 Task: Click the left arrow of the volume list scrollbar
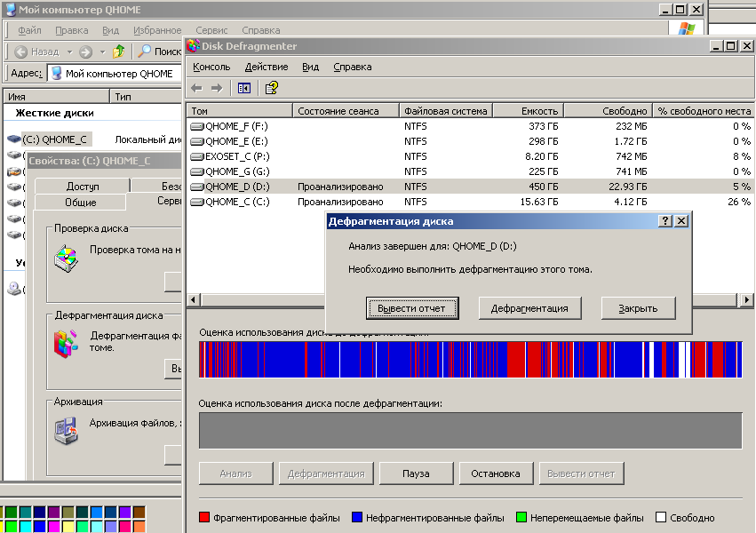pos(193,299)
